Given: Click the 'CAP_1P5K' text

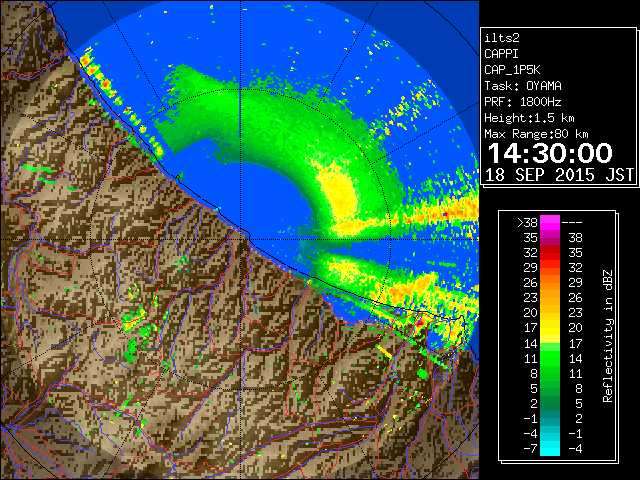Looking at the screenshot, I should (512, 70).
